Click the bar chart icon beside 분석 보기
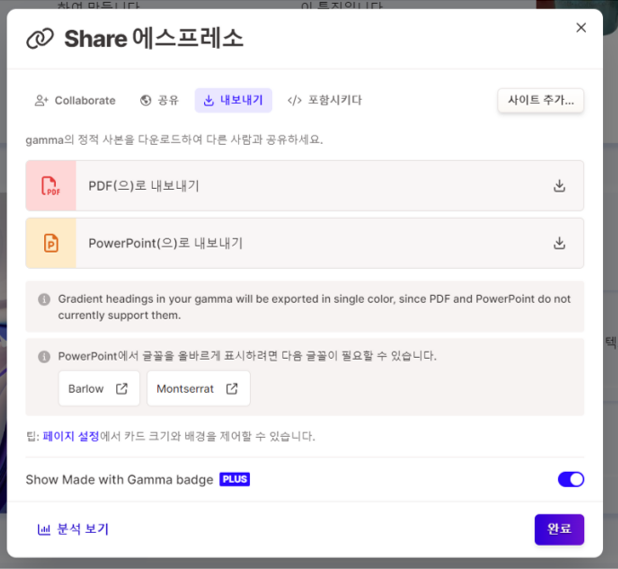The width and height of the screenshot is (618, 569). (44, 530)
